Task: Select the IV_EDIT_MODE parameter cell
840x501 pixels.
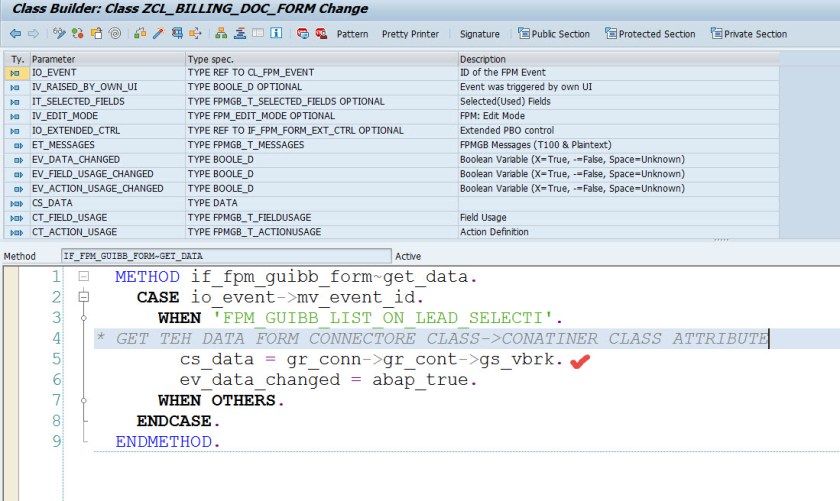Action: point(108,116)
